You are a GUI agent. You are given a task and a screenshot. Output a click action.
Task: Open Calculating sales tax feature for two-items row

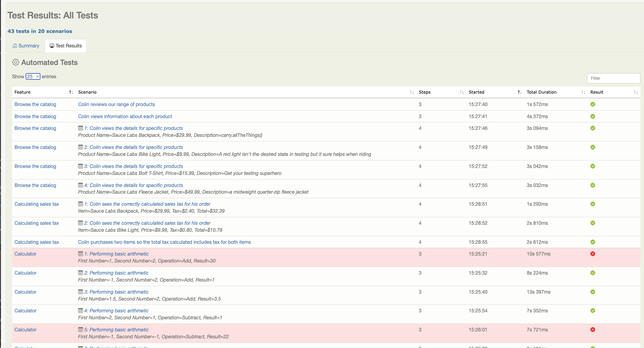[37, 242]
